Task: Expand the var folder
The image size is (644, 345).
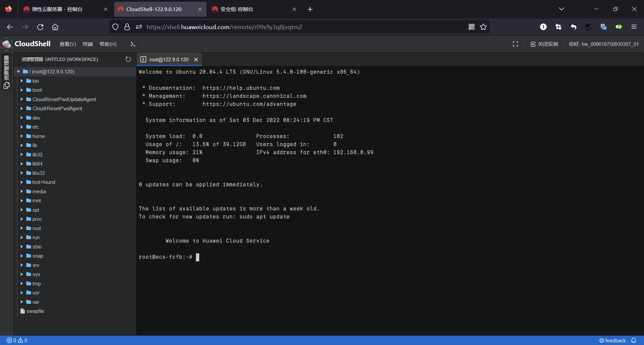Action: (22, 302)
